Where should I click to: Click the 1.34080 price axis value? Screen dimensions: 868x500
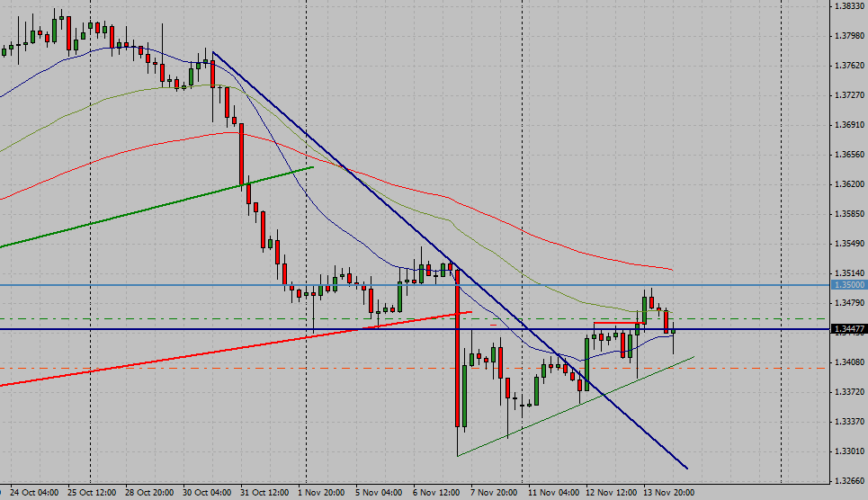(849, 362)
